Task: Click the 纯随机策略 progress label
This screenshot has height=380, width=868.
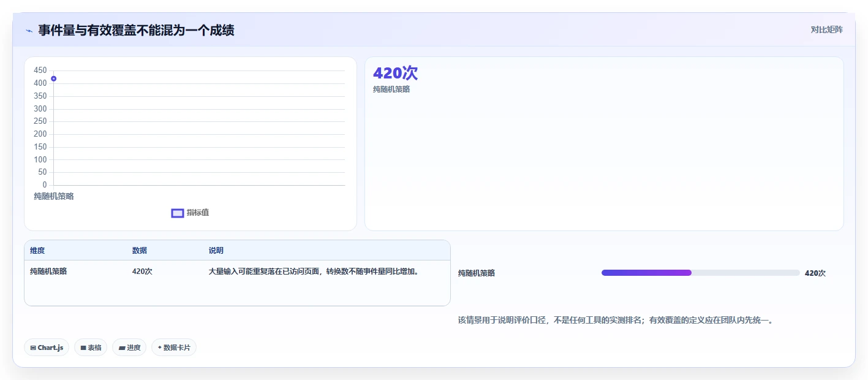Action: [477, 273]
